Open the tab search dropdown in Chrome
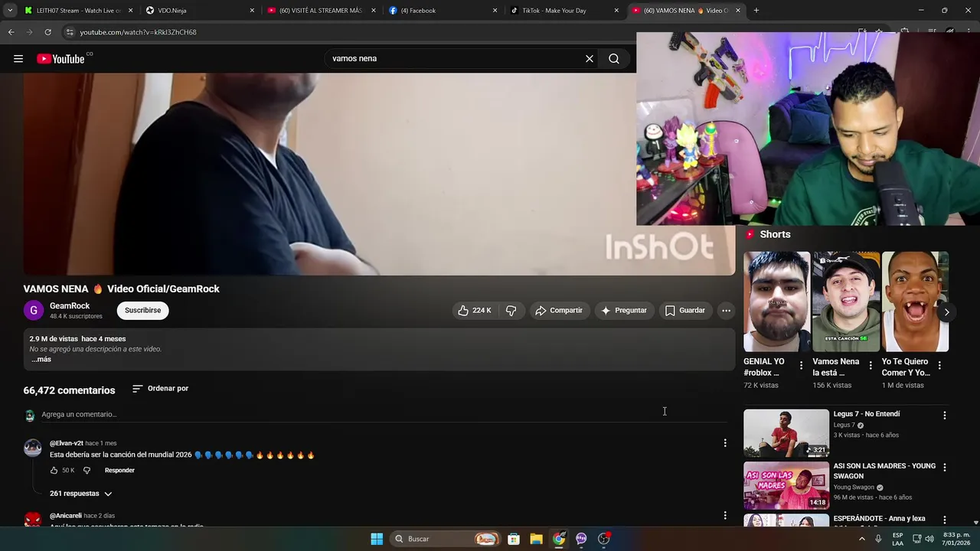This screenshot has width=980, height=551. point(10,11)
